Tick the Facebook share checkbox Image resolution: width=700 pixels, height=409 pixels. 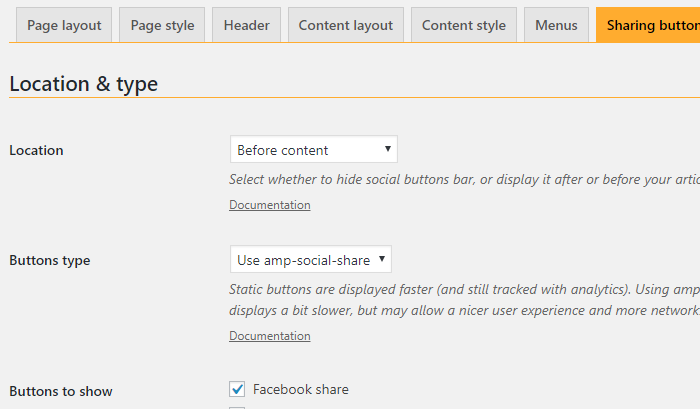(237, 389)
